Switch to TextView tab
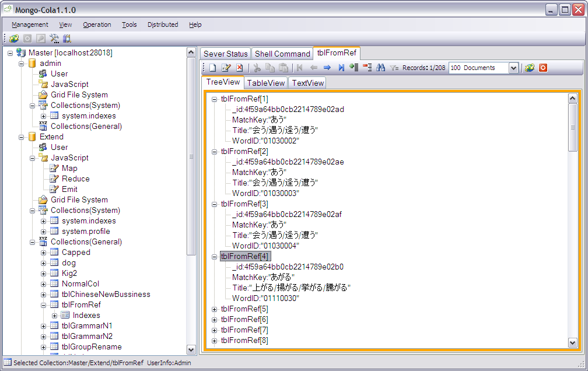This screenshot has width=588, height=371. (x=308, y=83)
